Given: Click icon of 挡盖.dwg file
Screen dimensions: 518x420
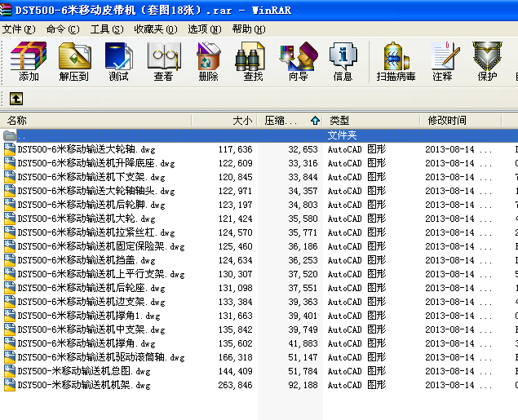Looking at the screenshot, I should (10, 260).
